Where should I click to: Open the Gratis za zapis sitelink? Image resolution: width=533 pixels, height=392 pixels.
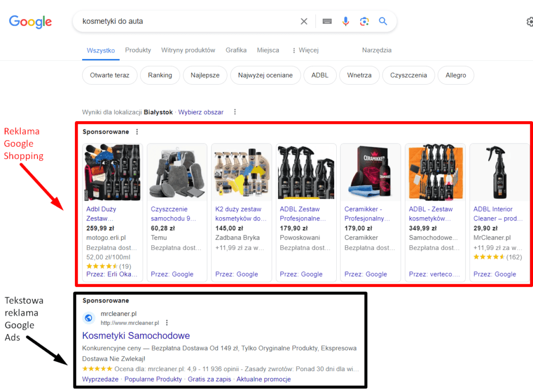[209, 380]
